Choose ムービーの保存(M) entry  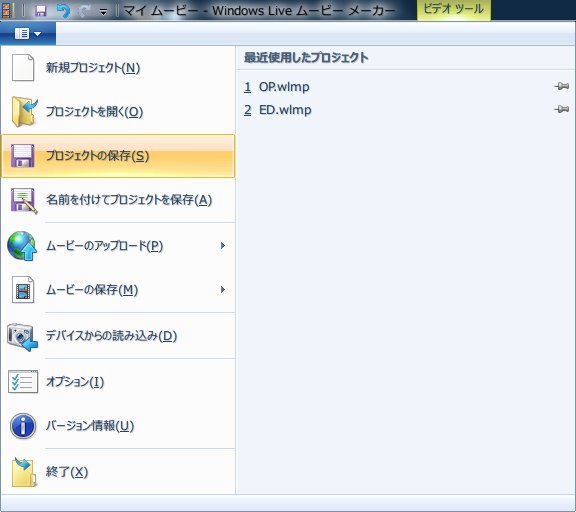coord(118,290)
